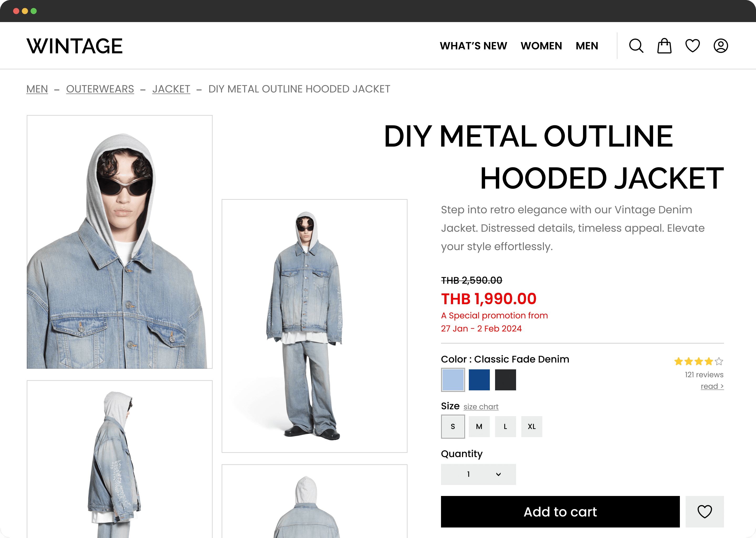Image resolution: width=756 pixels, height=538 pixels.
Task: Select size S
Action: click(453, 426)
